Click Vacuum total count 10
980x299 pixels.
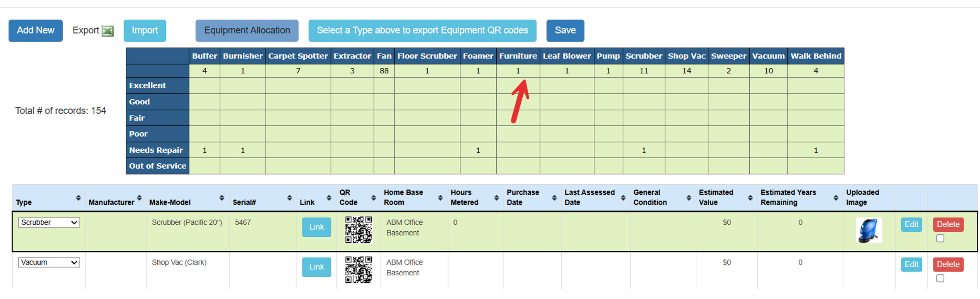768,71
